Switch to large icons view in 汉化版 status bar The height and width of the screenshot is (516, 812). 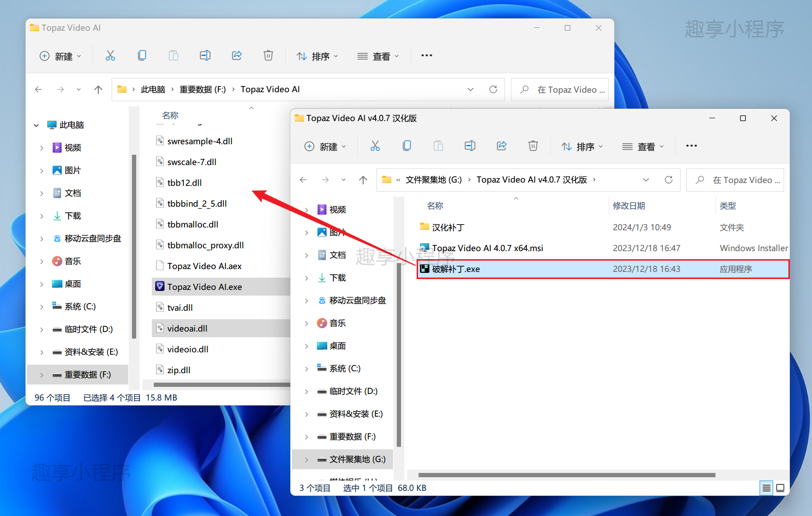780,488
